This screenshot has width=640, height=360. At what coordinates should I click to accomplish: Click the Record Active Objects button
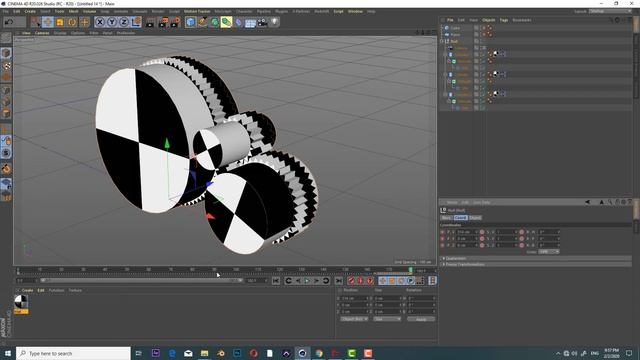pyautogui.click(x=351, y=281)
